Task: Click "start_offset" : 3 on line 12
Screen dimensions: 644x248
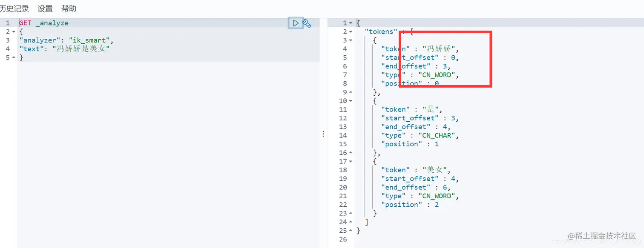Action: coord(418,118)
